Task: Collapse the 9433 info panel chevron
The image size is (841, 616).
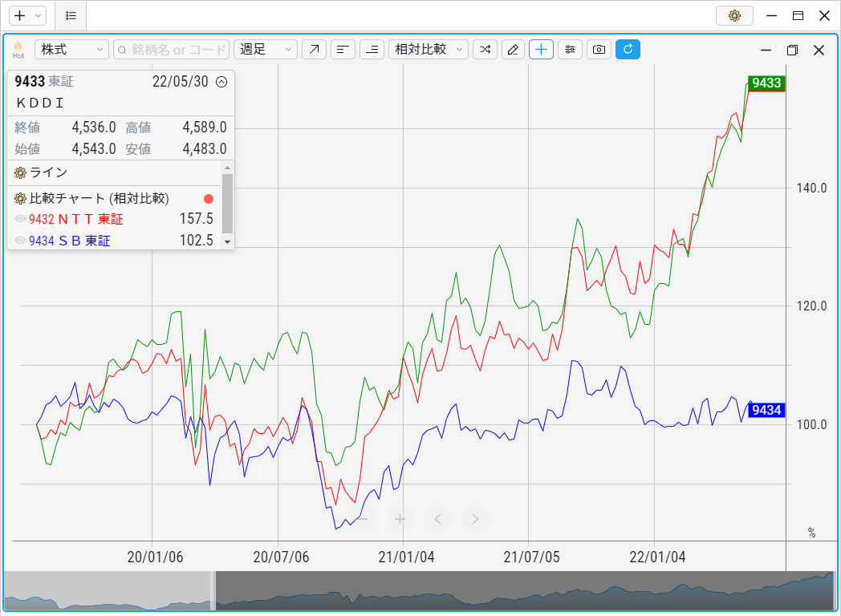Action: tap(221, 82)
